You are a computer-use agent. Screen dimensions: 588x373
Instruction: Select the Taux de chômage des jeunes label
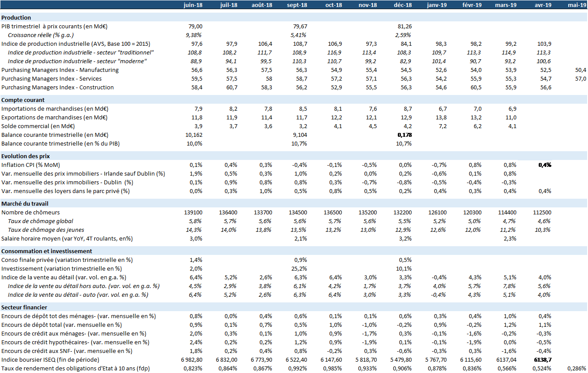coord(46,230)
